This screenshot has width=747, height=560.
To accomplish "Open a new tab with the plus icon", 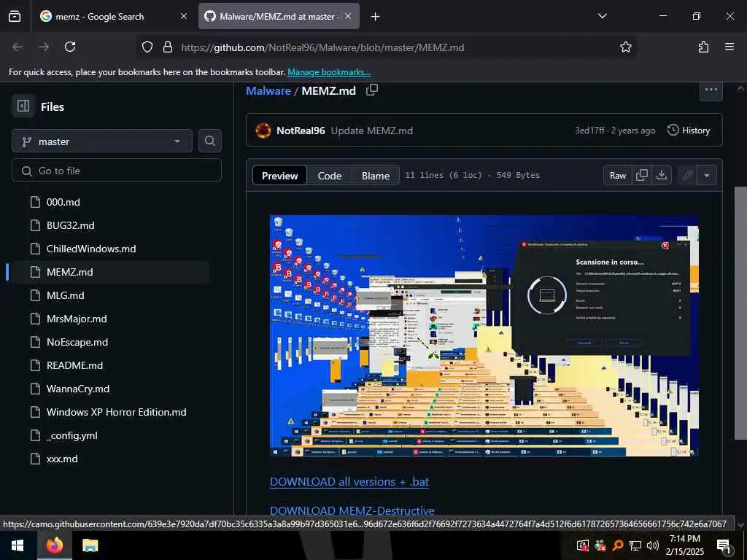I will 376,17.
